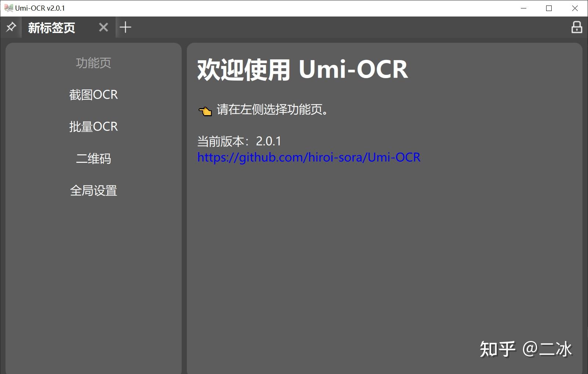Switch to the 新标签页 tab
The width and height of the screenshot is (588, 374).
(51, 27)
